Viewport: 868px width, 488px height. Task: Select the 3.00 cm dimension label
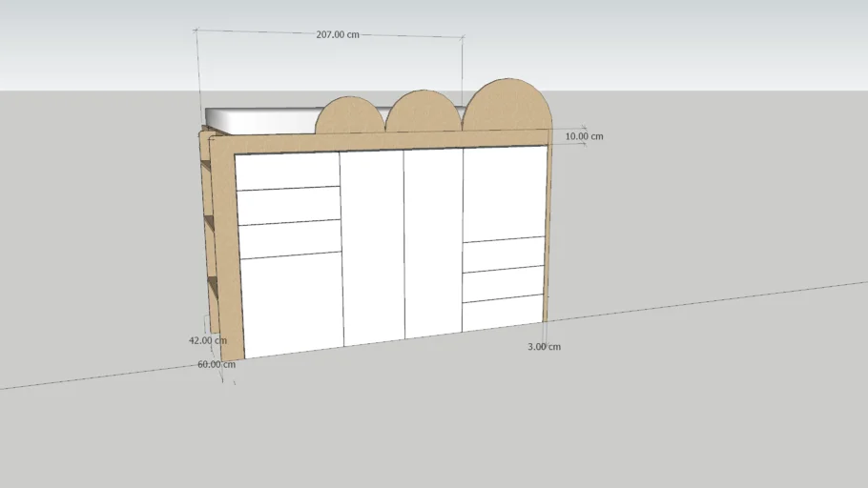tap(544, 346)
